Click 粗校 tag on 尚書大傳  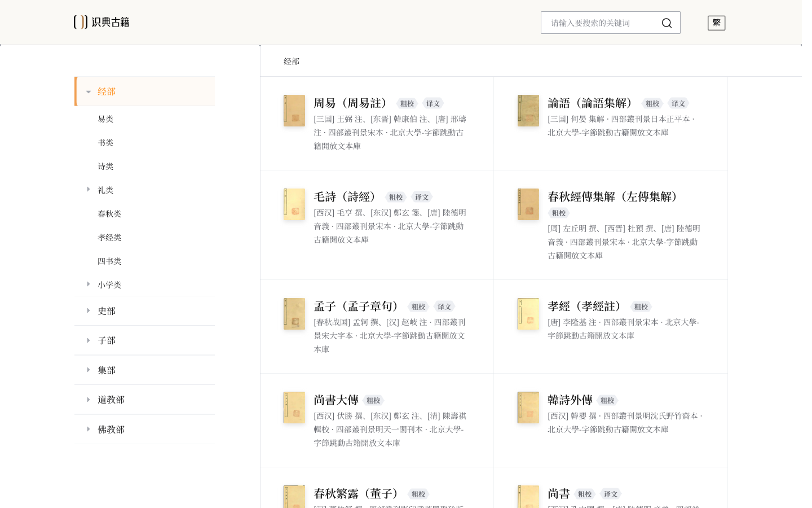click(373, 400)
